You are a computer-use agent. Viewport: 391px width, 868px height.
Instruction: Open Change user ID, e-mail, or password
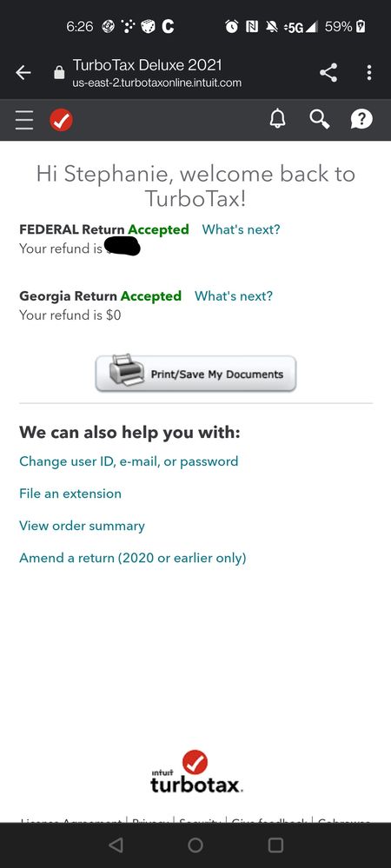point(129,461)
